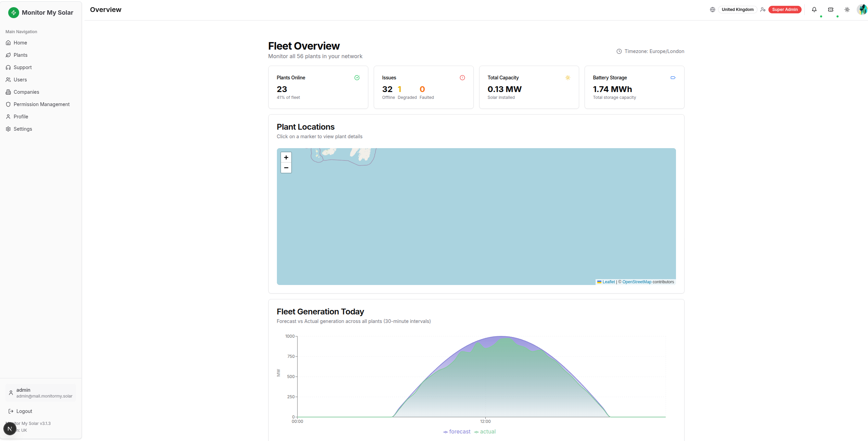
Task: Click the Super Admin badge
Action: coord(785,10)
